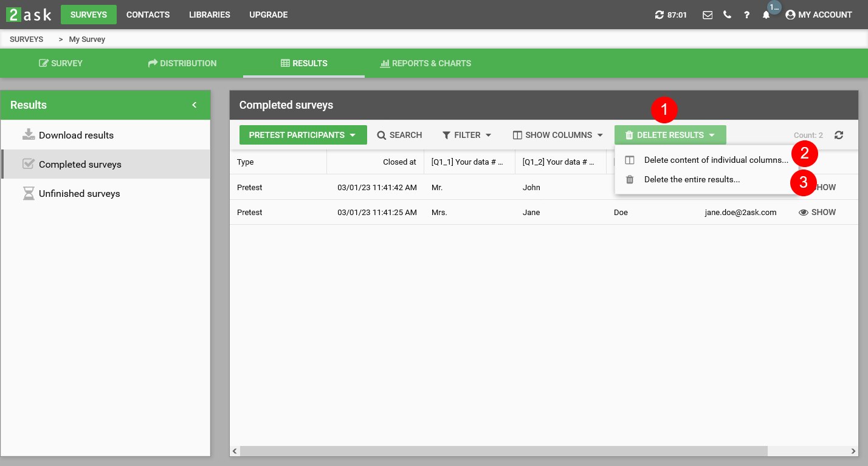Click the horizontal scrollbar under table
The height and width of the screenshot is (466, 868).
click(x=503, y=451)
